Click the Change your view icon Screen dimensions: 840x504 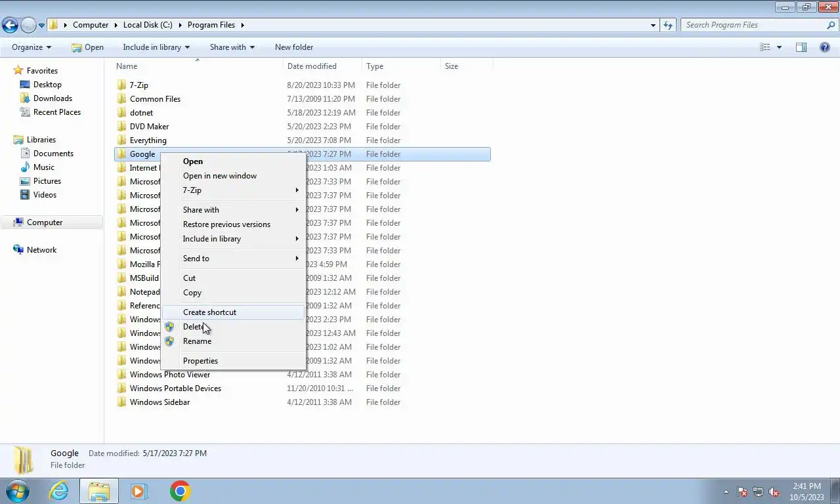coord(765,47)
